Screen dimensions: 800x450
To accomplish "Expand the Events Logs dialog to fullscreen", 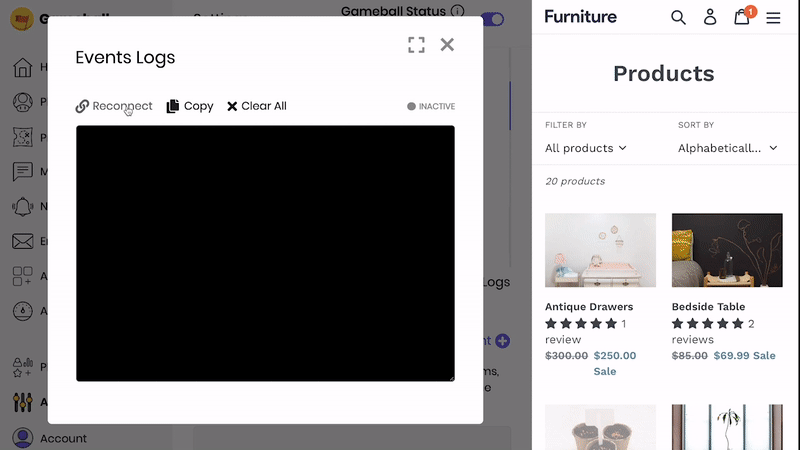I will click(416, 45).
